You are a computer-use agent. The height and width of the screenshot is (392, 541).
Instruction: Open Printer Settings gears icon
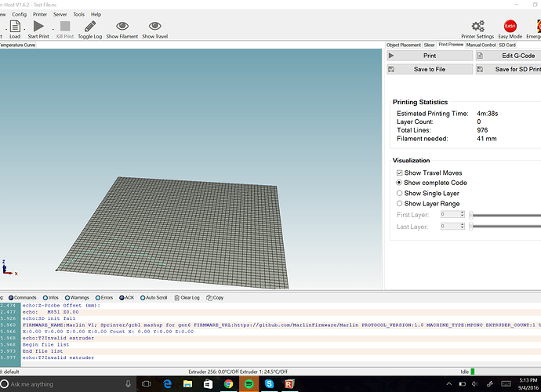pyautogui.click(x=477, y=26)
